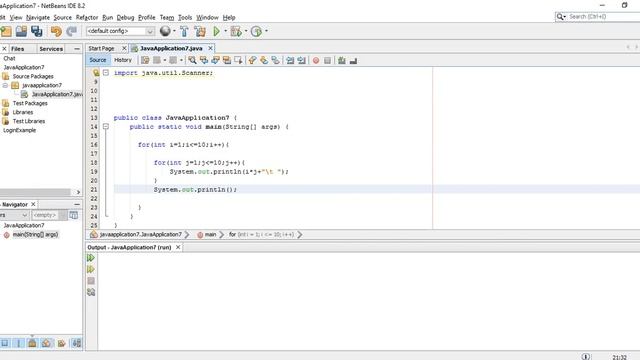Toggle the Find Previous Occurrence icon
The image size is (640, 360).
click(x=204, y=60)
